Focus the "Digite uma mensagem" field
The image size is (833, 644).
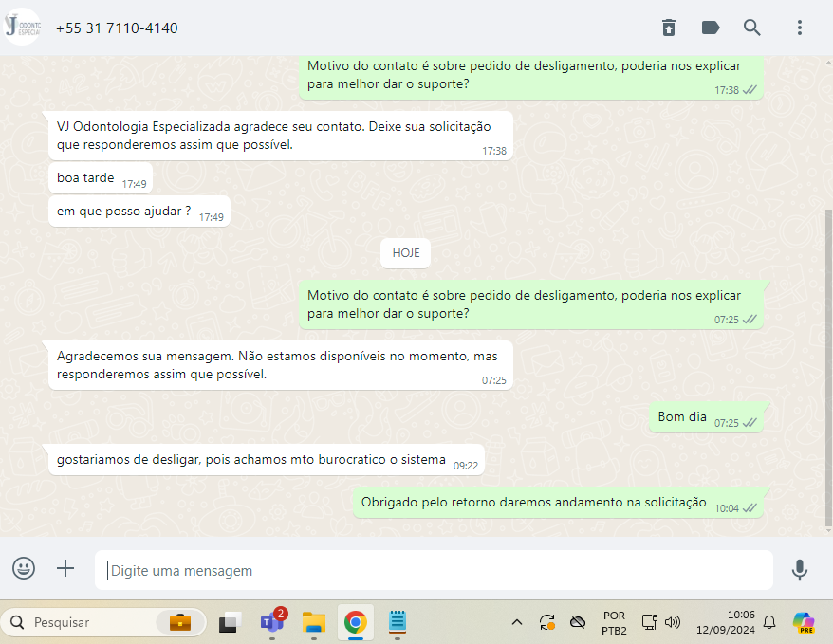coord(434,570)
